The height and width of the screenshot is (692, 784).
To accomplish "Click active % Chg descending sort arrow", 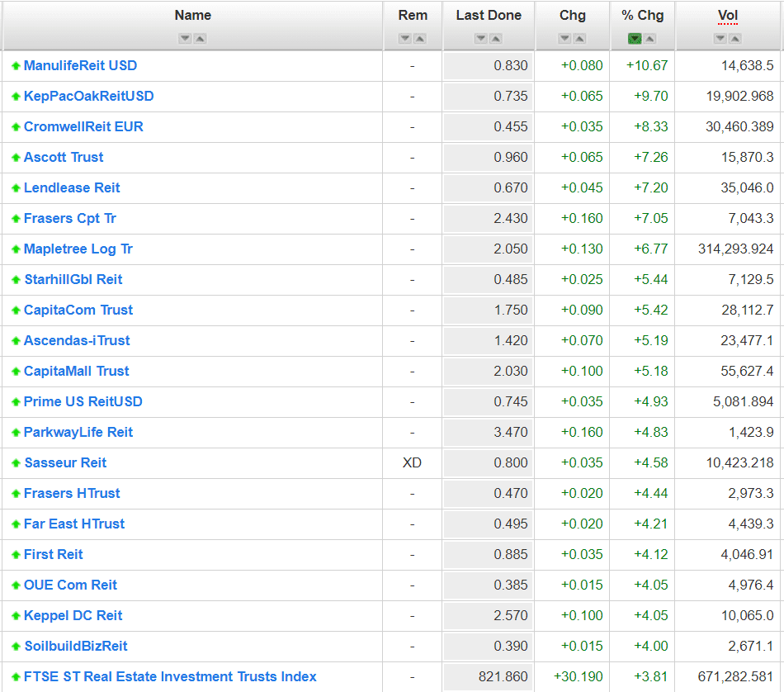I will (x=635, y=39).
